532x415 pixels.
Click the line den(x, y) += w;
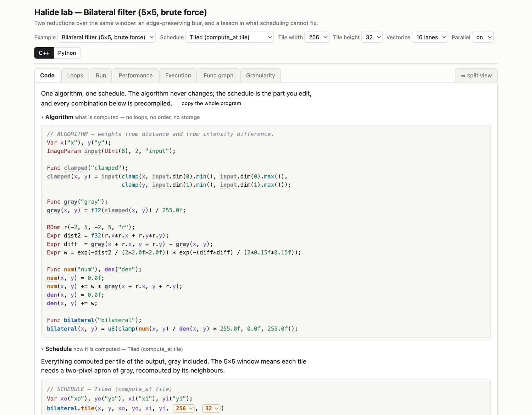[72, 304]
